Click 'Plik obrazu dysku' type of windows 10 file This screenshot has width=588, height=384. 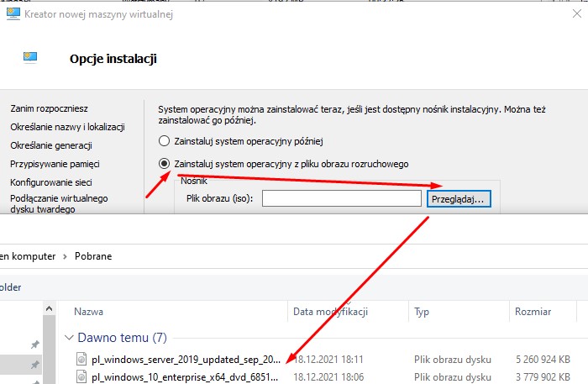pyautogui.click(x=453, y=377)
